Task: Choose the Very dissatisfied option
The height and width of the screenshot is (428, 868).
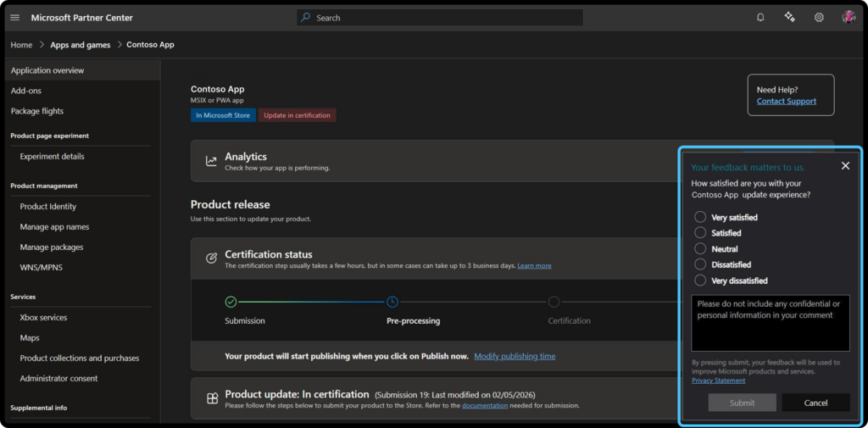Action: [x=700, y=281]
